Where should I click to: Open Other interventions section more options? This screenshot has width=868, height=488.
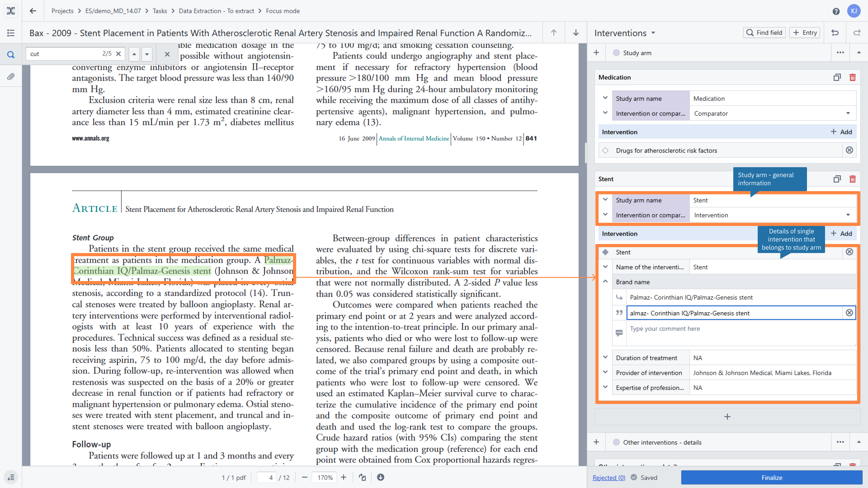[840, 442]
